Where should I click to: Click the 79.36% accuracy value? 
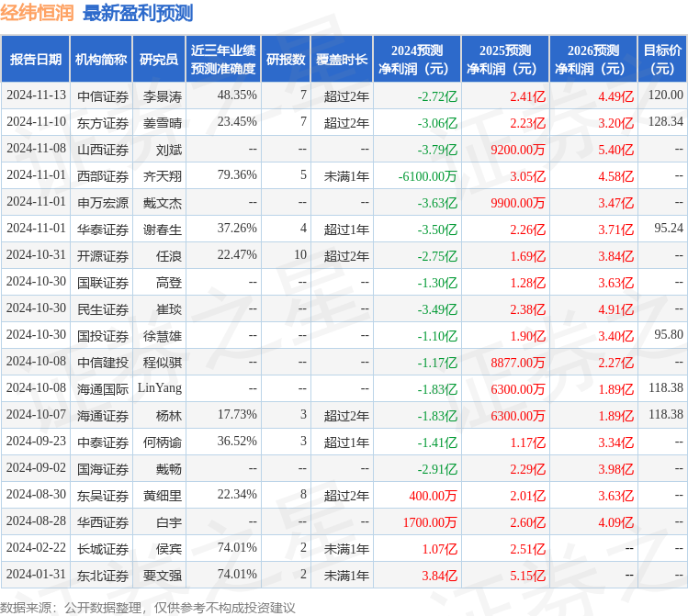click(237, 175)
